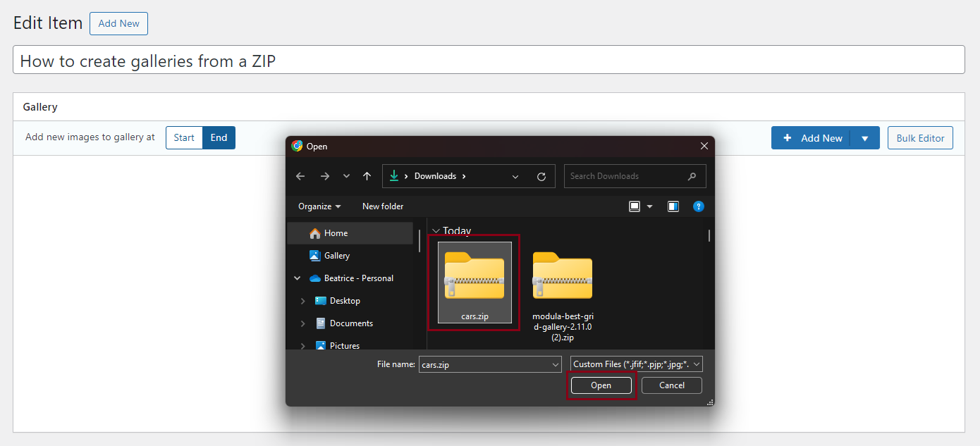
Task: Open the file dialog help icon
Action: pyautogui.click(x=698, y=206)
